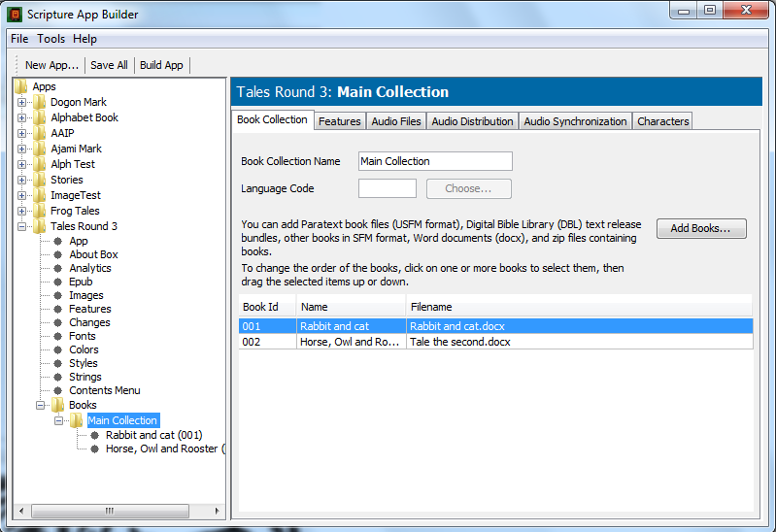
Task: Click the Stories folder icon
Action: pyautogui.click(x=40, y=180)
